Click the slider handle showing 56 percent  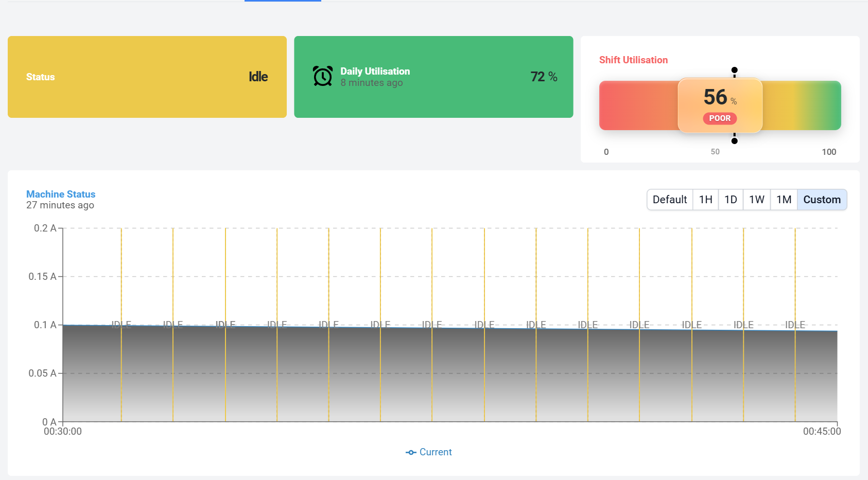(720, 105)
